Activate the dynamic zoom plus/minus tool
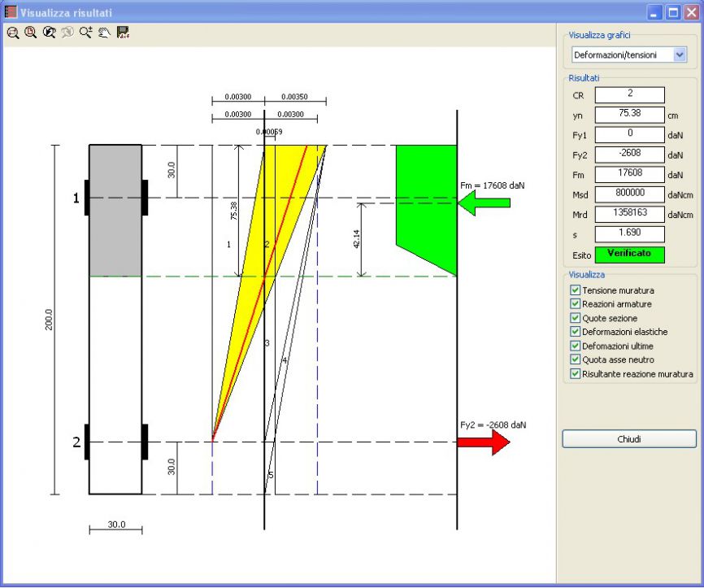Viewport: 704px width, 588px height. (x=85, y=33)
